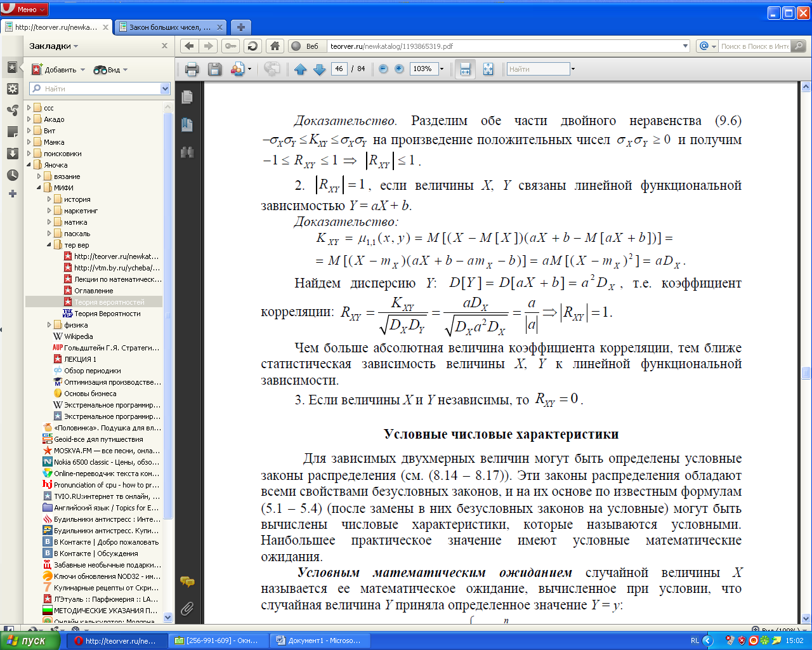Switch to Закон больших чисел tab
This screenshot has height=650, width=812.
[170, 27]
